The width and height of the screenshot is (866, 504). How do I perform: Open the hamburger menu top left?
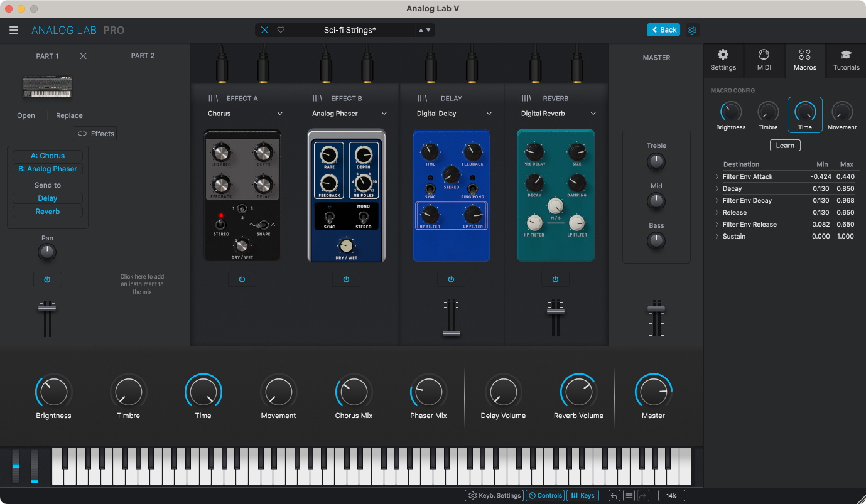pyautogui.click(x=14, y=29)
